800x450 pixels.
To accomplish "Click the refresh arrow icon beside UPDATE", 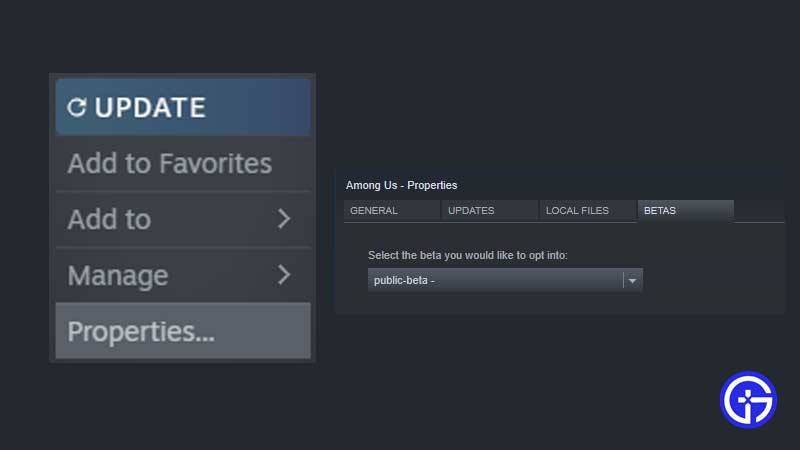I will [77, 107].
